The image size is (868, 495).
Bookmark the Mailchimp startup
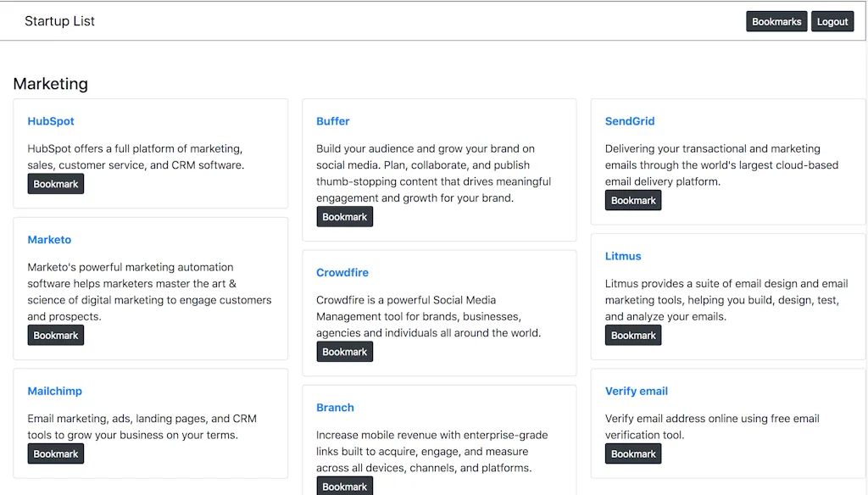pos(55,453)
